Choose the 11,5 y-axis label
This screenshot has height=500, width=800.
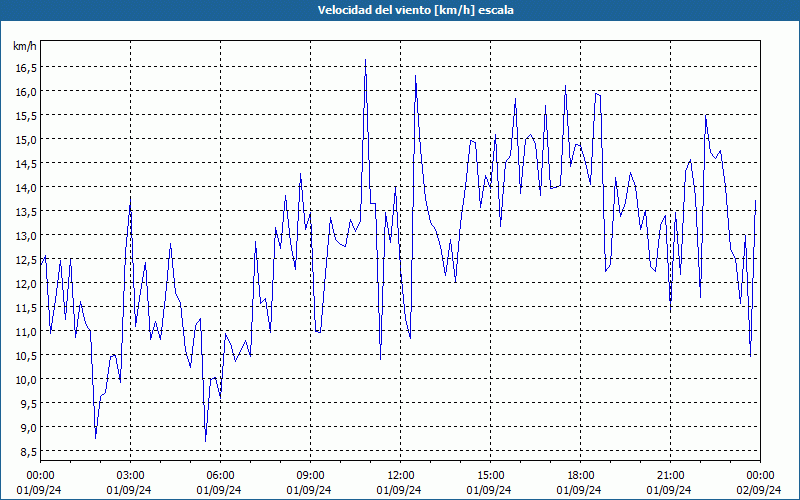24,307
